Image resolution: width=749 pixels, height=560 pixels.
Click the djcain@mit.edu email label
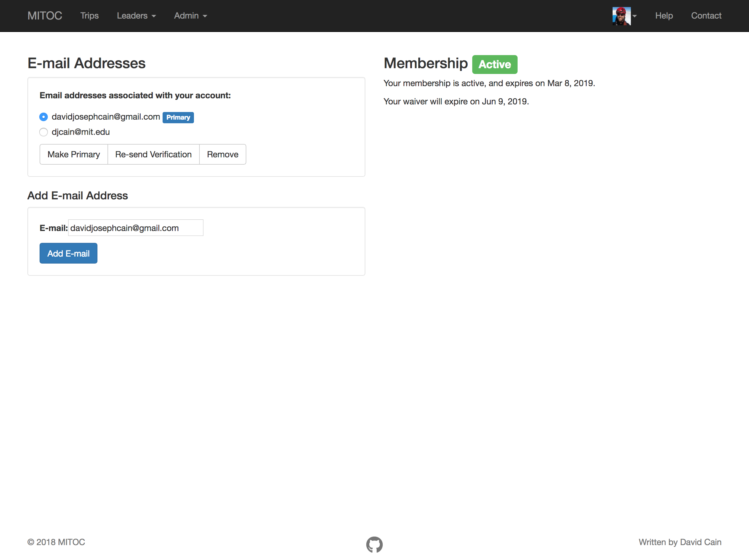coord(81,132)
